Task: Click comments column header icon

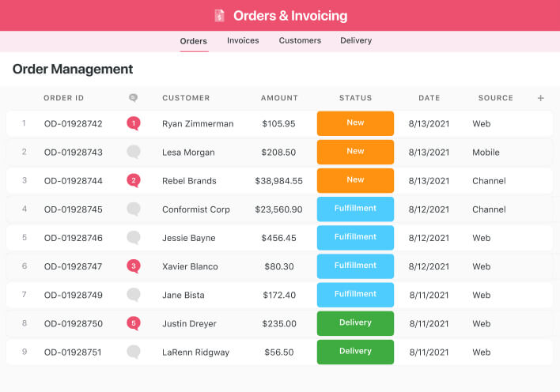Action: click(x=133, y=97)
